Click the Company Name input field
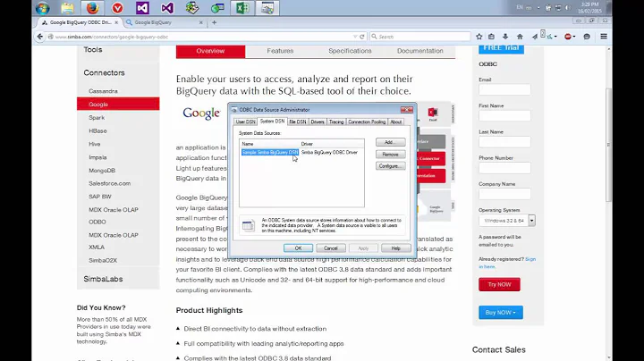Screen dimensions: 644x361 [x=504, y=194]
